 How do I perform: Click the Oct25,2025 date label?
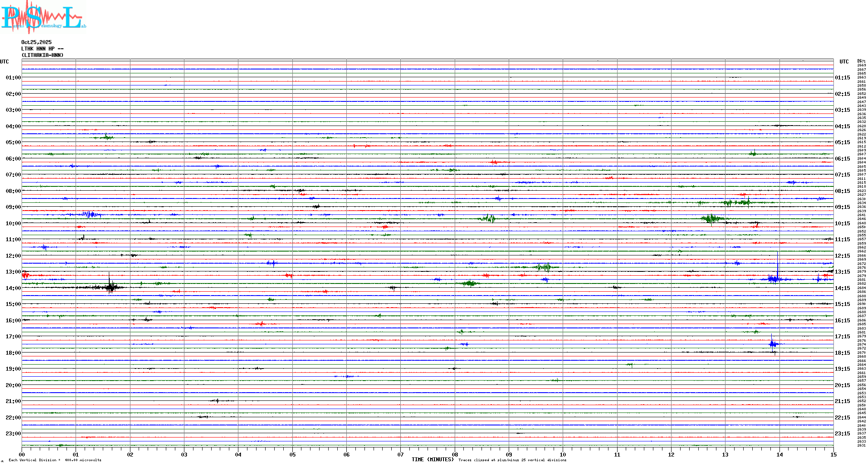click(x=36, y=42)
